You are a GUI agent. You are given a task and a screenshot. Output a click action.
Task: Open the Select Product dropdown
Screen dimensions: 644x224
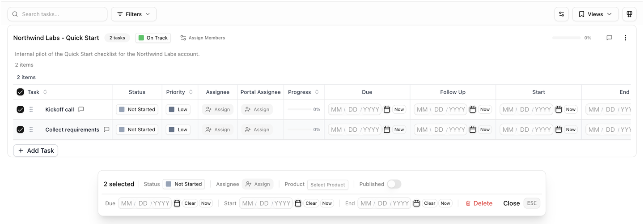(328, 185)
